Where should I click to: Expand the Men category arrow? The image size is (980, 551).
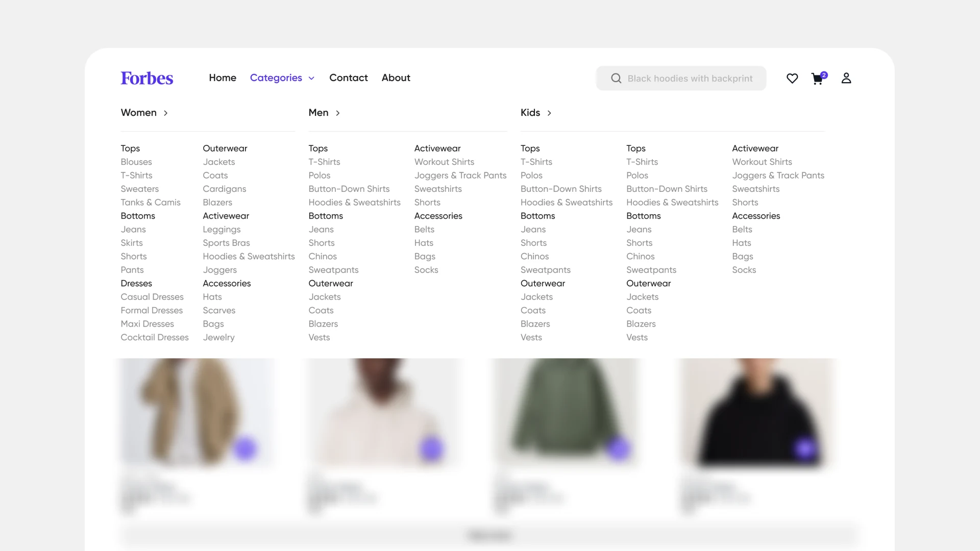[x=337, y=113]
